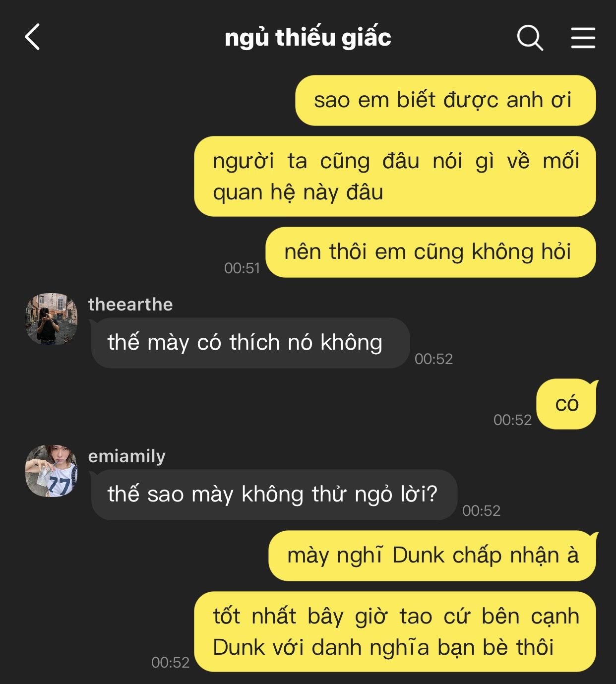The height and width of the screenshot is (684, 616).
Task: Tap the 00:52 timestamp beside last yellow message
Action: point(171,663)
